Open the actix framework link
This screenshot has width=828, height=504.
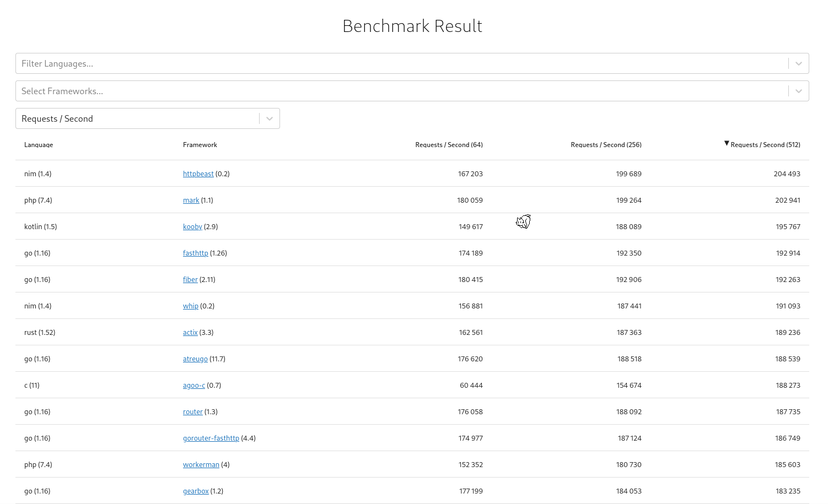point(190,332)
